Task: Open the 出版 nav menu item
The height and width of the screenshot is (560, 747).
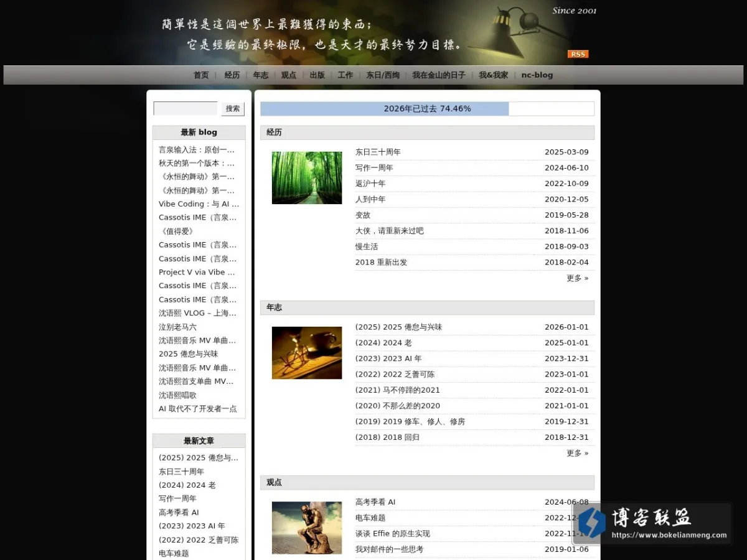Action: 317,75
